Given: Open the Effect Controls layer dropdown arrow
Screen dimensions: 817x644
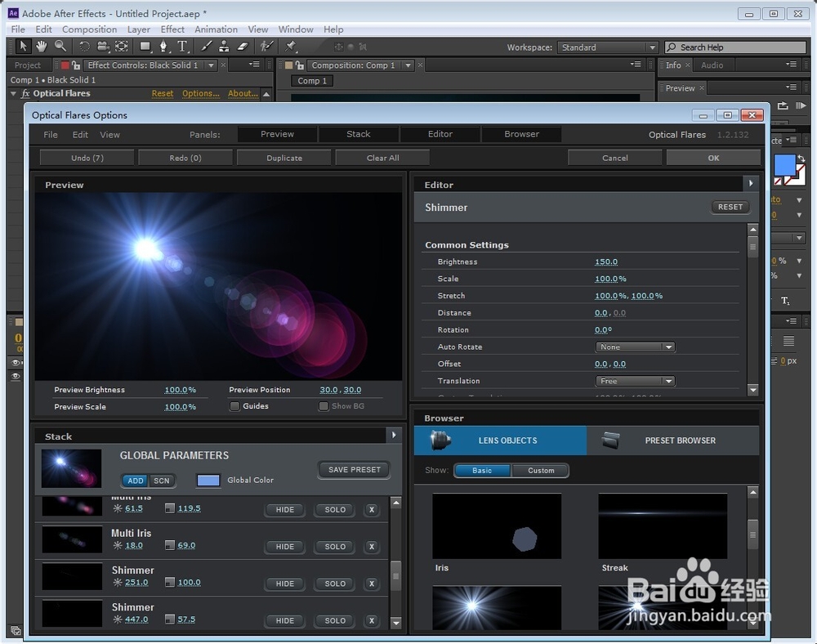Looking at the screenshot, I should click(211, 65).
